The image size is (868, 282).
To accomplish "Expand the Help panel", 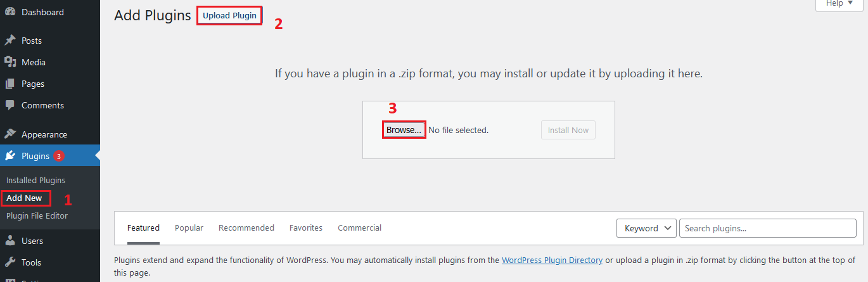I will coord(839,4).
